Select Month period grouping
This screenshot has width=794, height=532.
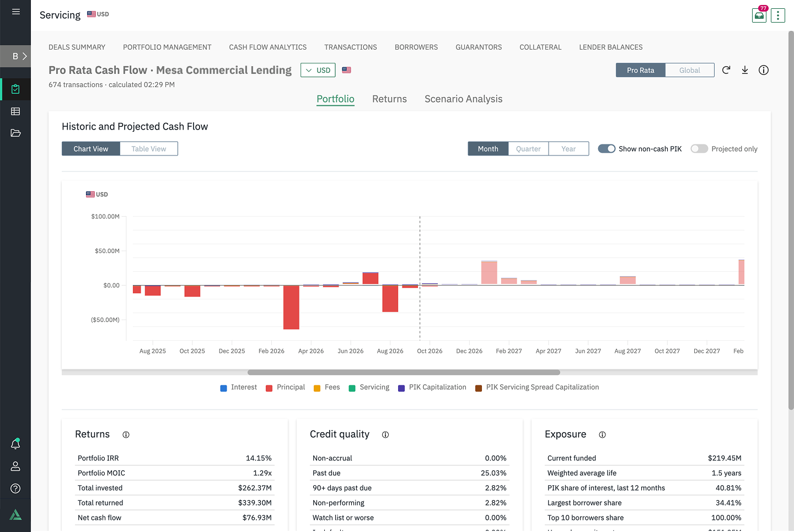click(488, 149)
